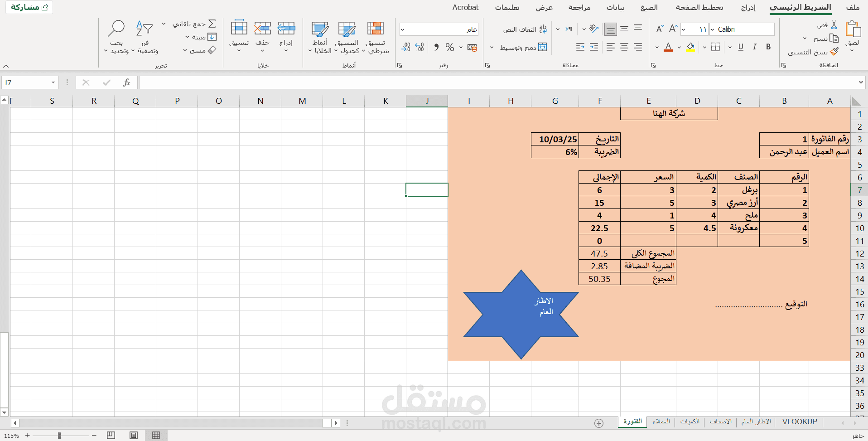Screen dimensions: 868x441
Task: Open the fill color dropdown arrow
Action: [679, 47]
